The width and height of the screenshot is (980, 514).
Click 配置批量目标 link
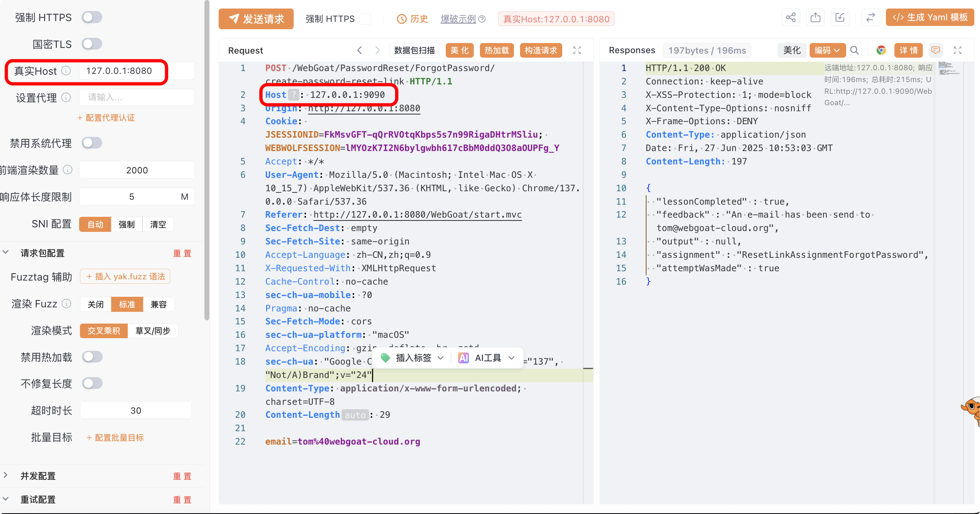tap(115, 438)
